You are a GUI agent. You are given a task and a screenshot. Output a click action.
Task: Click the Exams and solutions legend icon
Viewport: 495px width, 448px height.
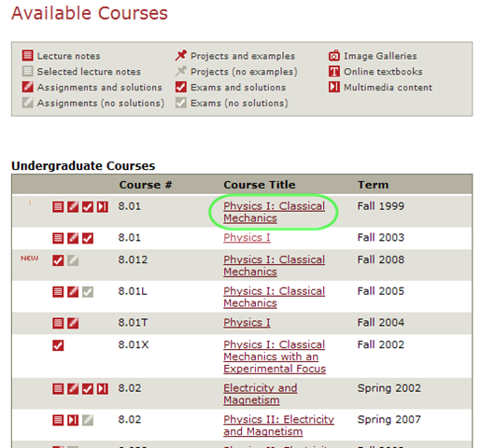click(181, 87)
